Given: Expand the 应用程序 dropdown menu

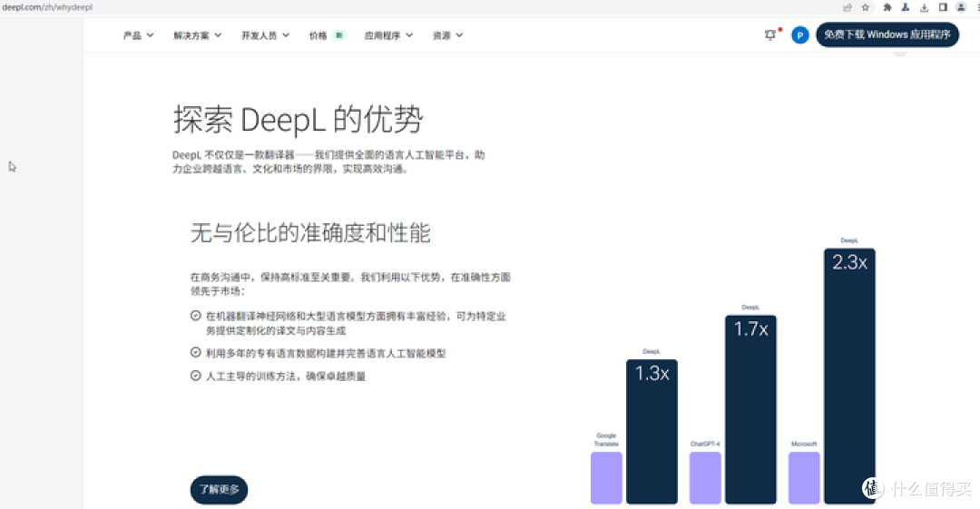Looking at the screenshot, I should (388, 35).
